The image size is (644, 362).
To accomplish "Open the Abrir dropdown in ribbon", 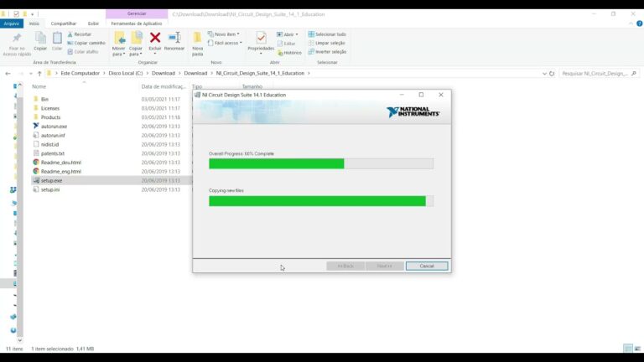I will (x=288, y=34).
